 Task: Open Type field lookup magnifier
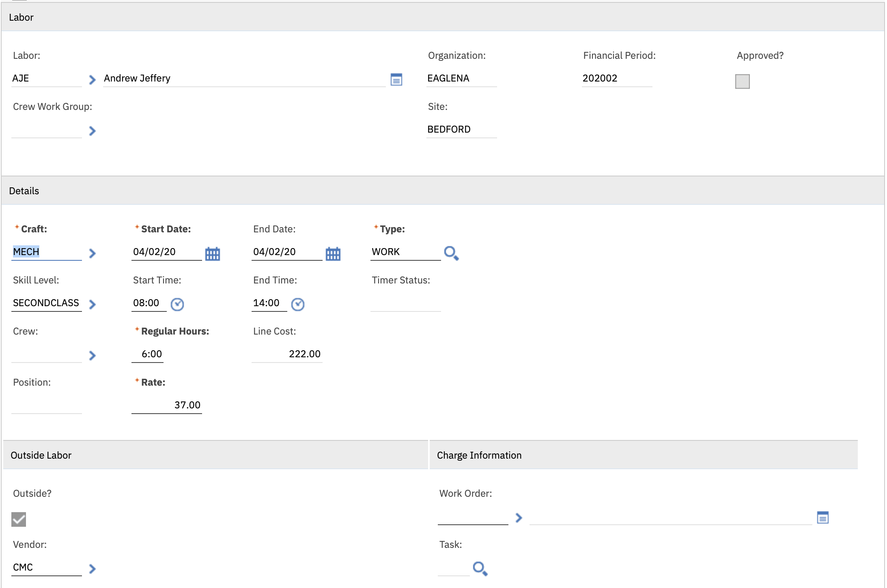(451, 253)
